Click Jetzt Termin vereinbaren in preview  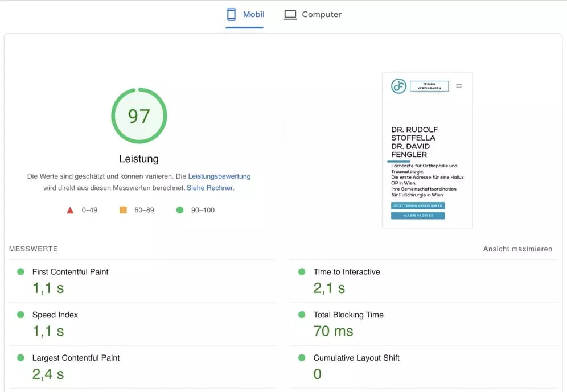click(418, 205)
